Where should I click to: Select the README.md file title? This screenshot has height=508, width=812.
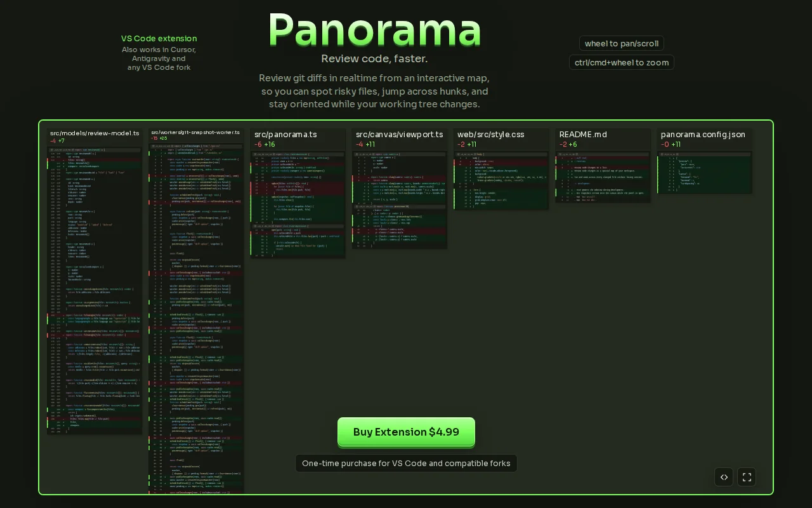(584, 135)
